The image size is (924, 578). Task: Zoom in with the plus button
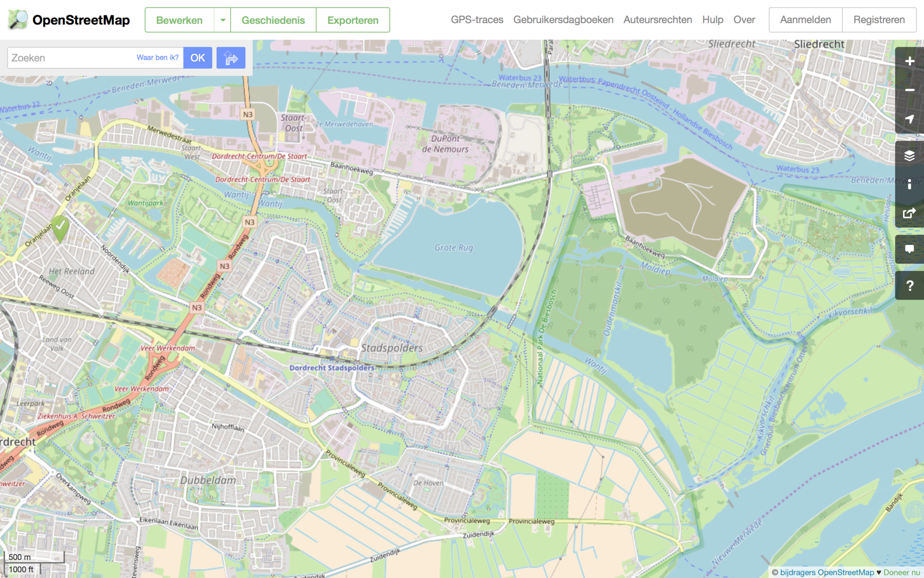[x=909, y=61]
